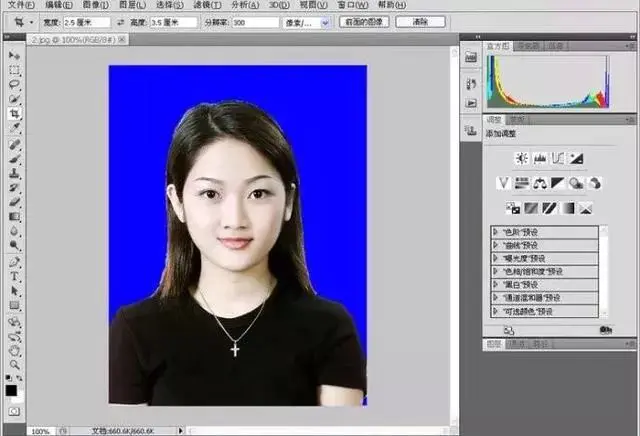Add an Invert adjustment
The height and width of the screenshot is (436, 640).
pos(513,208)
